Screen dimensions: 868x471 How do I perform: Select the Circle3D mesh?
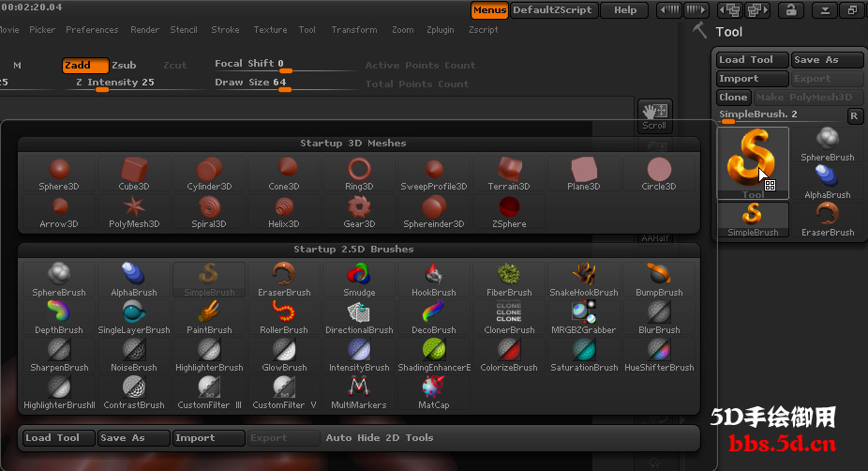tap(659, 174)
